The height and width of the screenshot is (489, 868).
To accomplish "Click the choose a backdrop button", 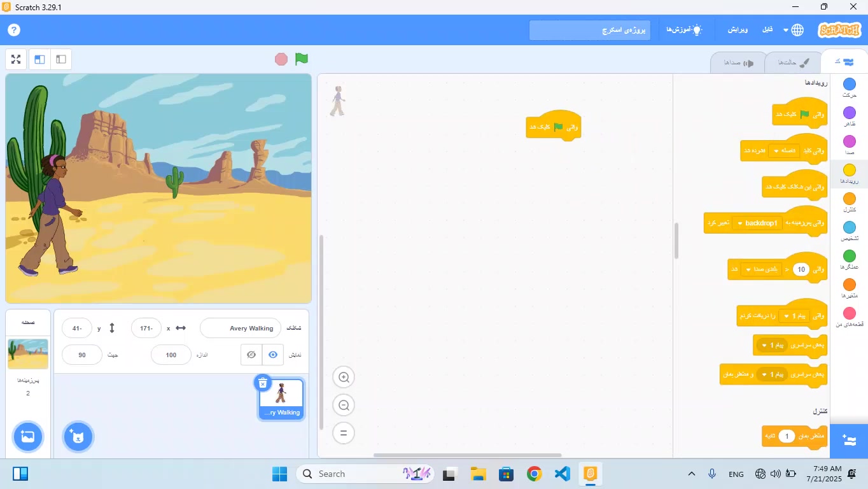I will click(28, 437).
